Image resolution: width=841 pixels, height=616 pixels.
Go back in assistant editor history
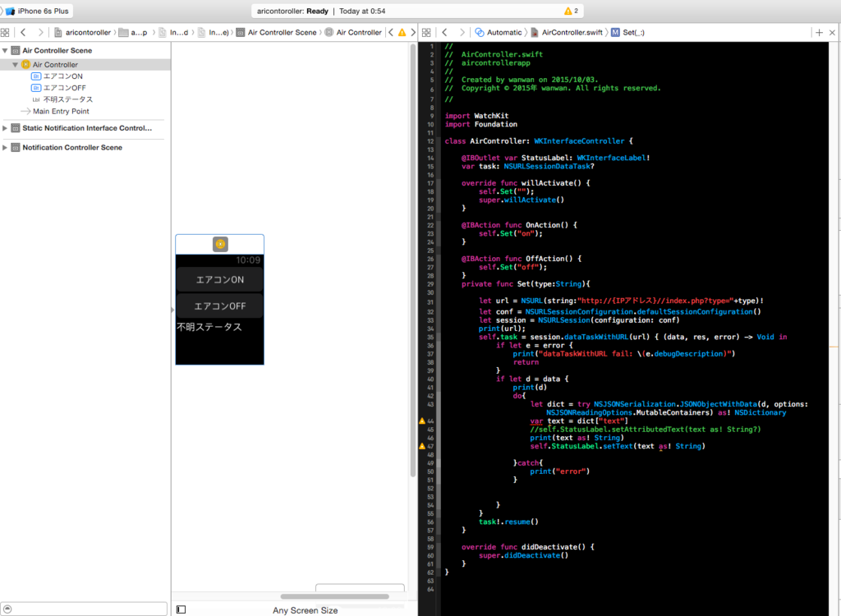pos(444,32)
